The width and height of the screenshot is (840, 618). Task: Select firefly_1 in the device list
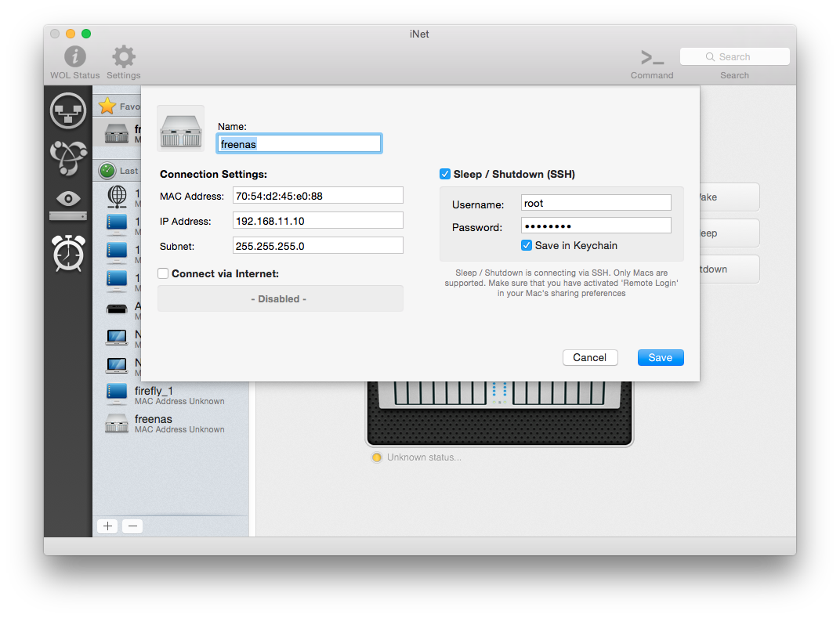click(x=154, y=391)
